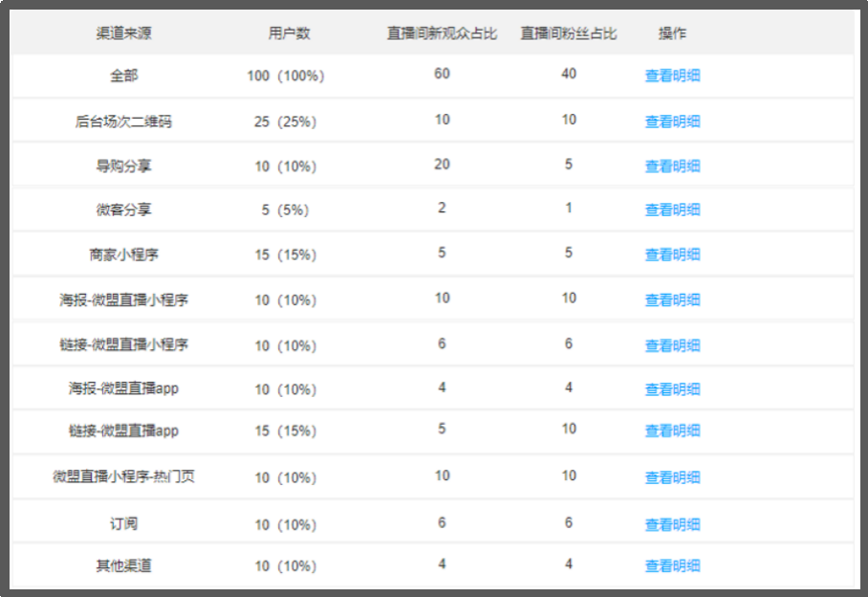
Task: Click the 其他渠道 channel cell
Action: coord(123,566)
